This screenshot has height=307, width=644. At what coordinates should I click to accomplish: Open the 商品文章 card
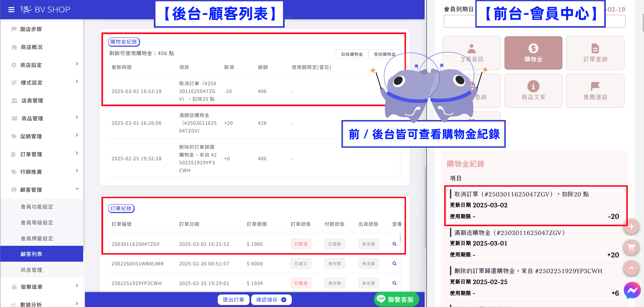point(533,91)
